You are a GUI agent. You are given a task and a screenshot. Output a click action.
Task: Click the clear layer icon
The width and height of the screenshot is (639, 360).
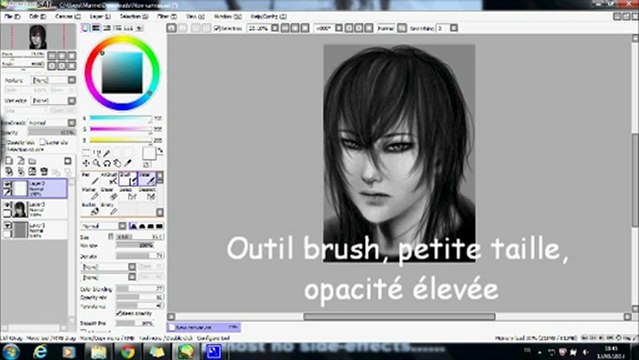[32, 171]
